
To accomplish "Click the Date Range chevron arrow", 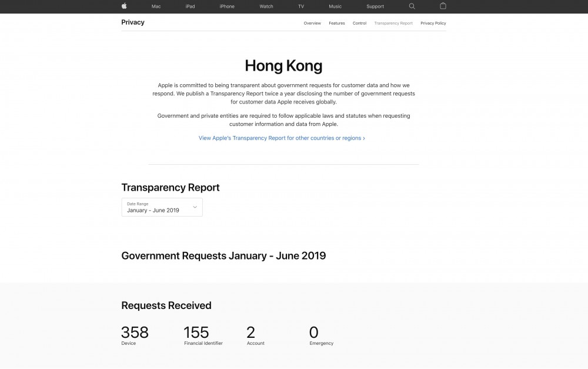I will coord(195,207).
